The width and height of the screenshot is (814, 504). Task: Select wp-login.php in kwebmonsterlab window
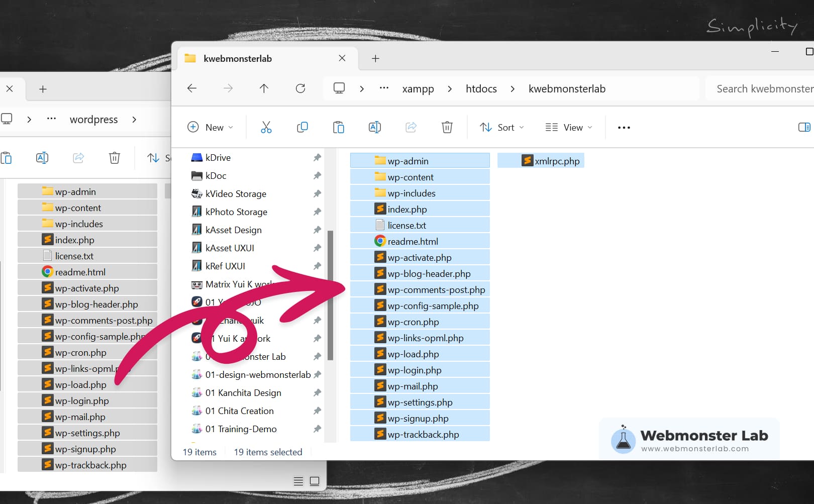420,370
